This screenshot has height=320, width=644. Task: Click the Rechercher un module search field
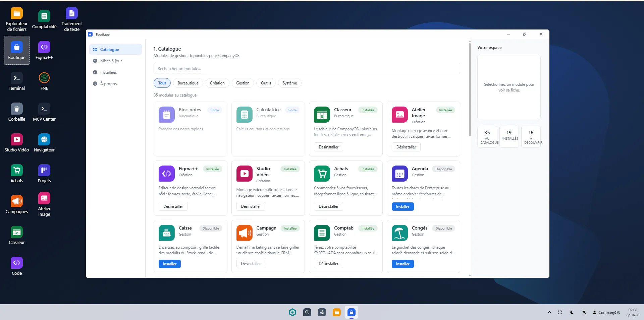(307, 68)
